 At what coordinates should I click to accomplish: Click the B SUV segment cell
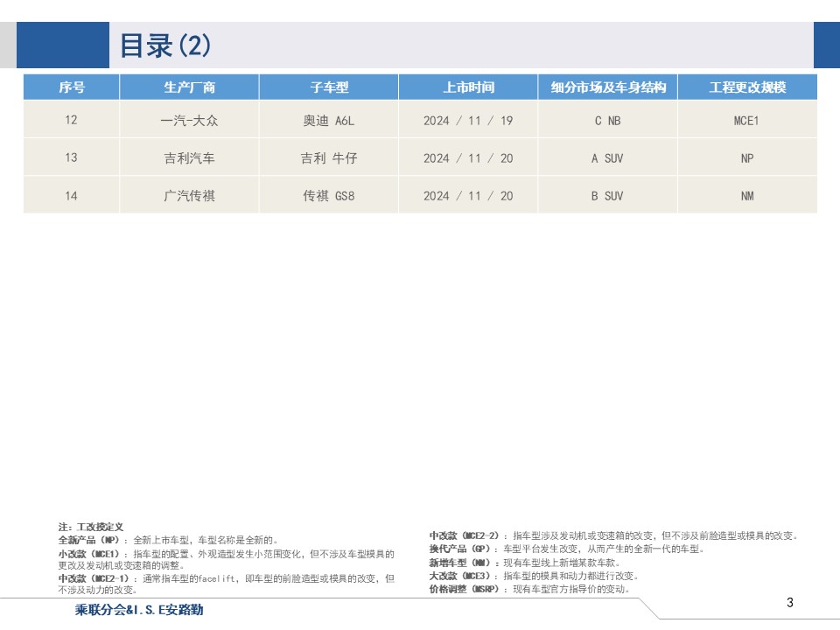pos(608,195)
